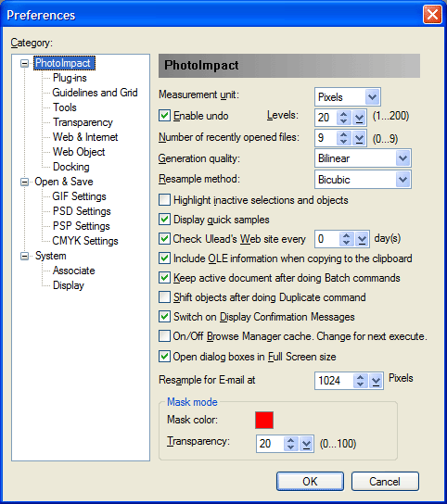This screenshot has height=504, width=447.
Task: Collapse the Open & Save tree node
Action: (x=24, y=182)
